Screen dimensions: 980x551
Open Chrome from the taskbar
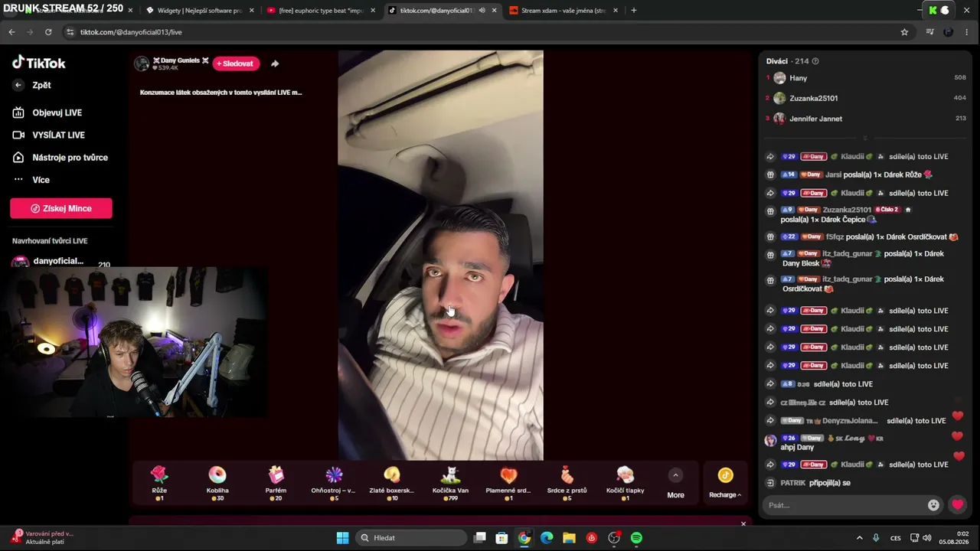point(524,538)
